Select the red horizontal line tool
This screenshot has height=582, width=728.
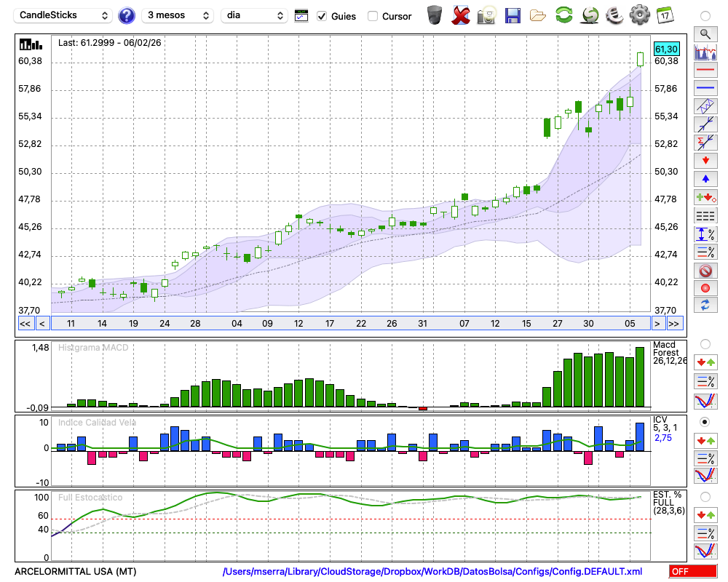705,70
